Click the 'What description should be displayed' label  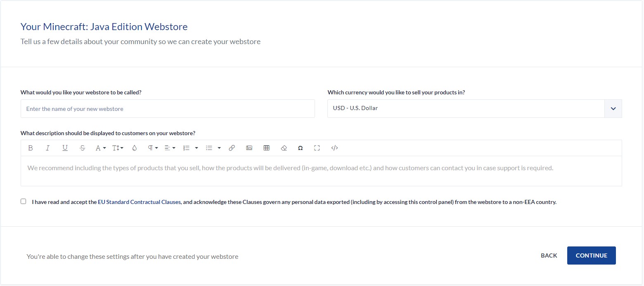(108, 133)
